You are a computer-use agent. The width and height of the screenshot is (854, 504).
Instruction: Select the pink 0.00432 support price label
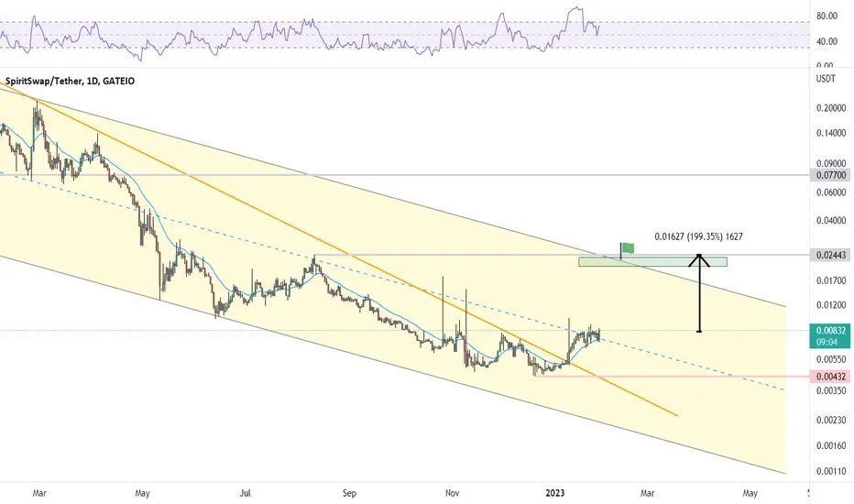830,377
